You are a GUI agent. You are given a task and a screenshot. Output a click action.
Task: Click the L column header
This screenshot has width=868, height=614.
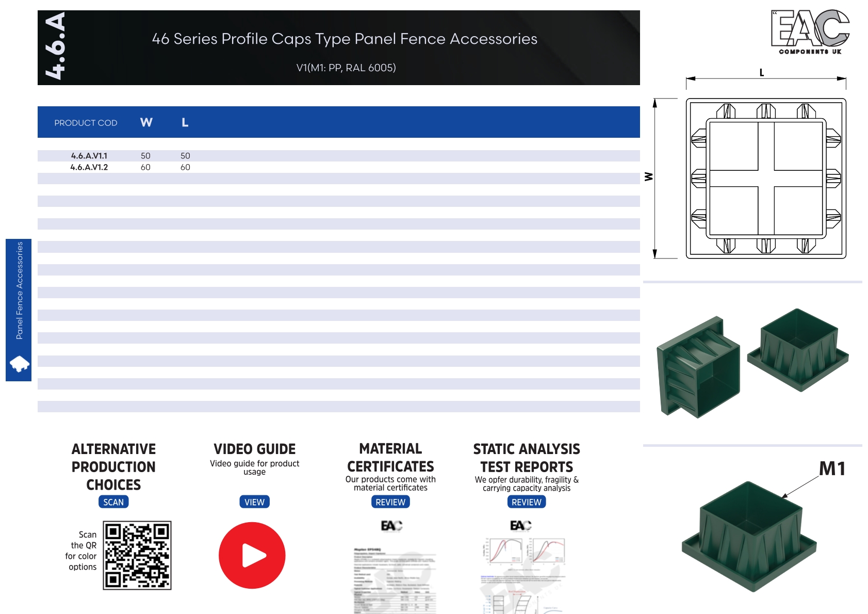pos(185,122)
